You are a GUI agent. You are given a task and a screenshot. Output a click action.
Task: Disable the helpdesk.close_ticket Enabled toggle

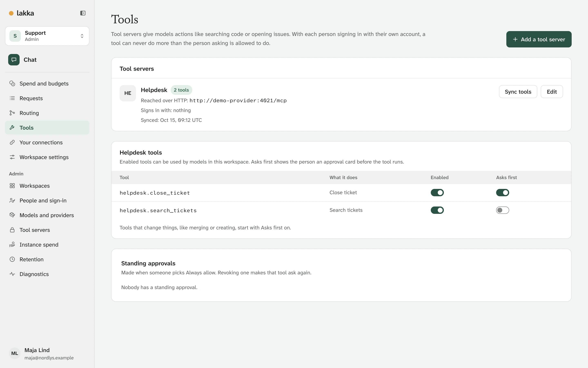tap(437, 193)
